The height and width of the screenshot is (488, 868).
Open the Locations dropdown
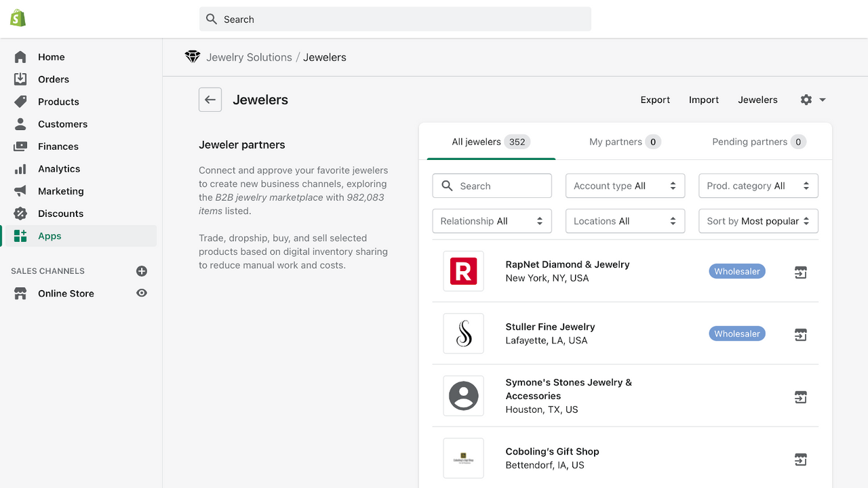(x=625, y=221)
